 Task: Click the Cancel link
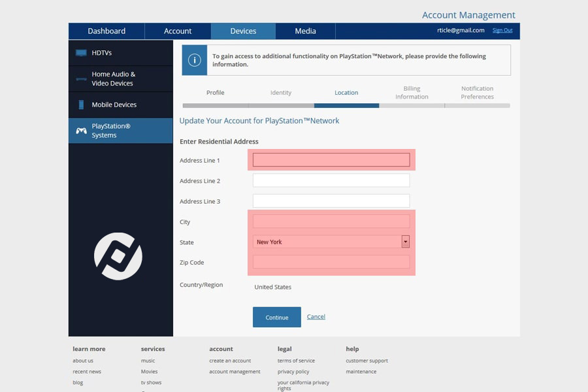point(316,317)
